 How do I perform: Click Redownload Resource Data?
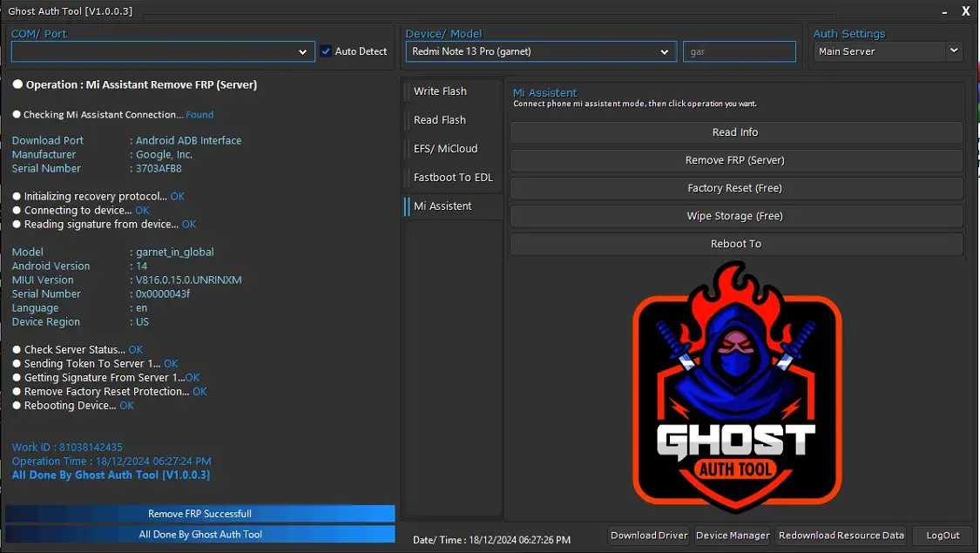click(x=841, y=535)
